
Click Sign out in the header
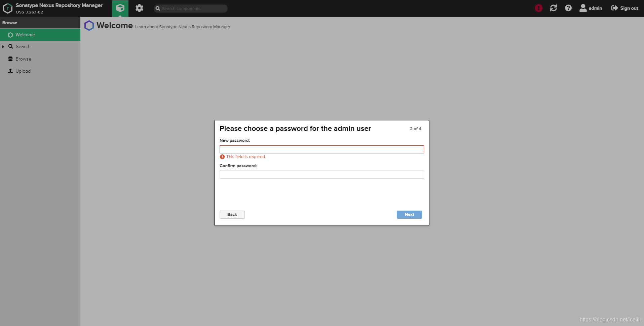[x=624, y=8]
